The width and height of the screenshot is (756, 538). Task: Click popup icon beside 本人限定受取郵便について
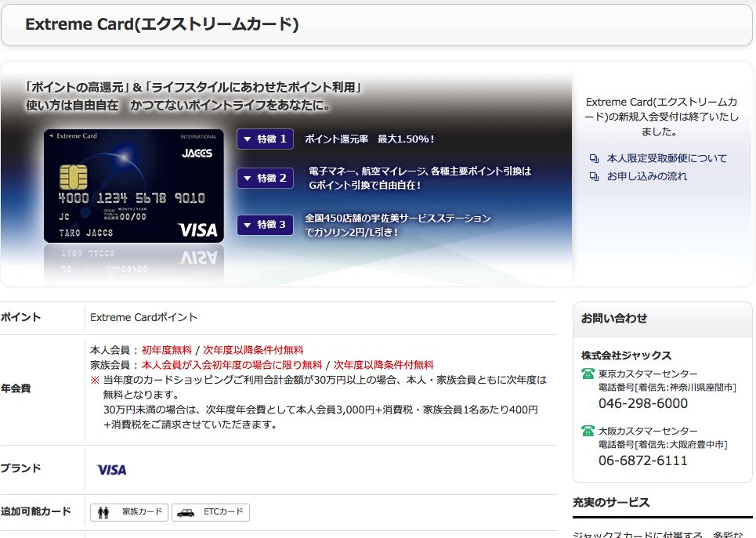(594, 159)
